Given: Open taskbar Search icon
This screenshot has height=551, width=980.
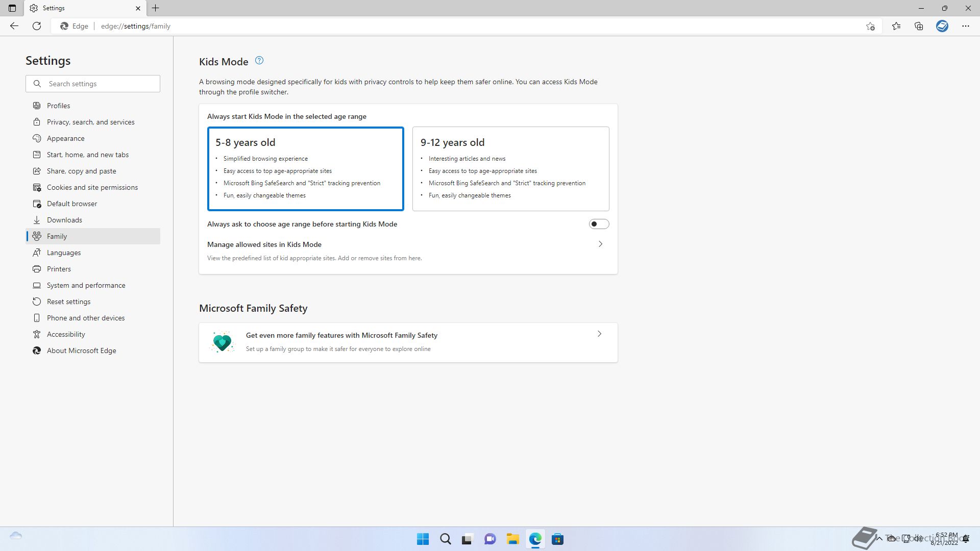Looking at the screenshot, I should coord(446,539).
